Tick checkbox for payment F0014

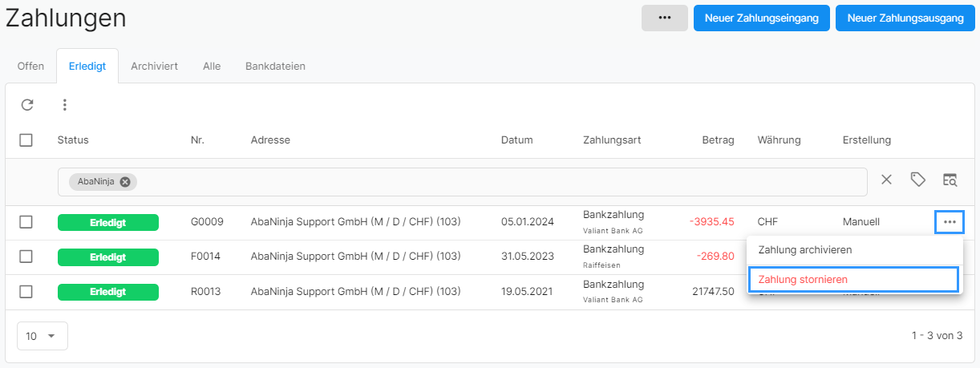click(x=26, y=257)
